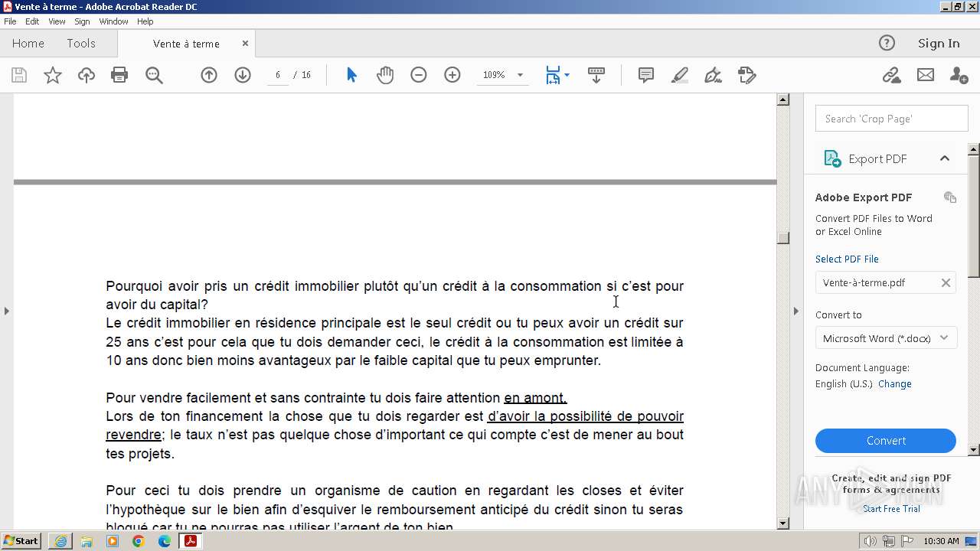Click the 10:30 AM clock
This screenshot has height=551, width=980.
point(941,541)
